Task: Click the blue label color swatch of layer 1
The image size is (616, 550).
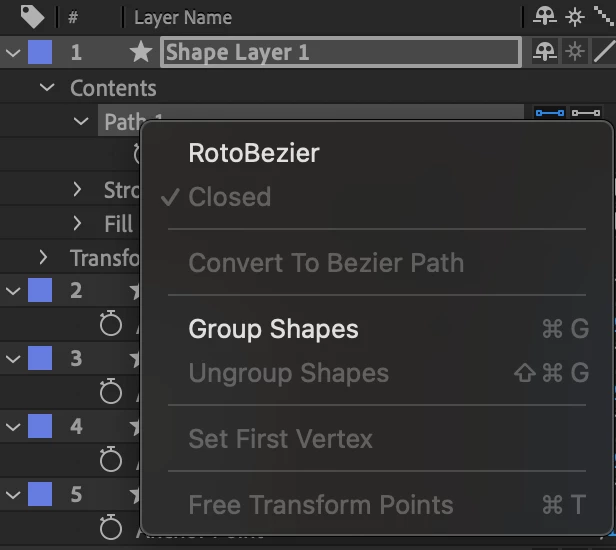Action: (x=40, y=53)
